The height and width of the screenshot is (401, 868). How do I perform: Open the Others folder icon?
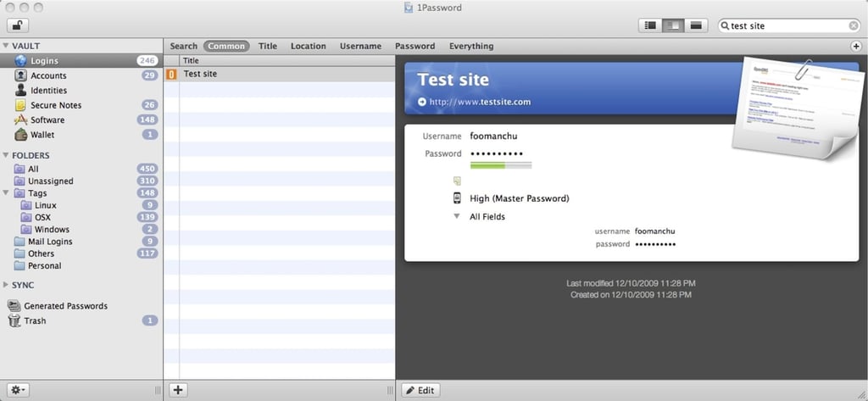[x=19, y=253]
